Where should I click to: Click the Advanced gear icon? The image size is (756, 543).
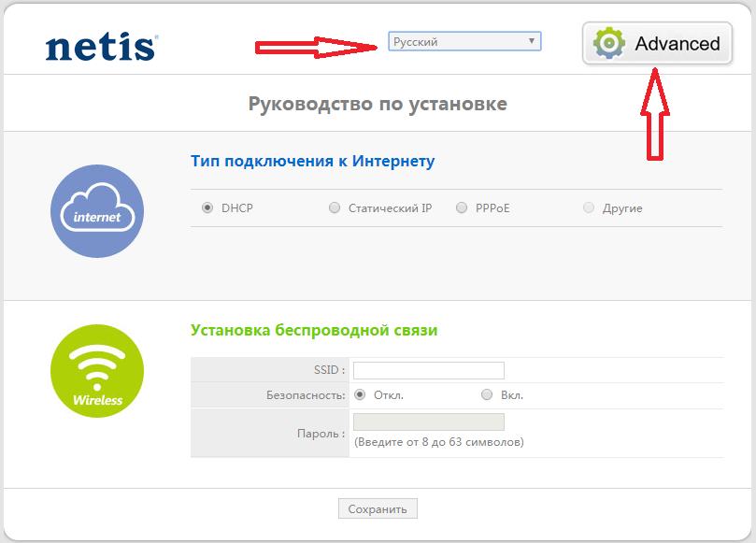click(x=609, y=43)
